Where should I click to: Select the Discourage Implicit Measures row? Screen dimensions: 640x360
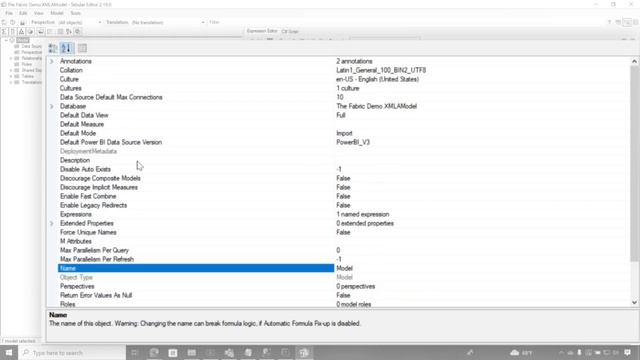(x=196, y=187)
